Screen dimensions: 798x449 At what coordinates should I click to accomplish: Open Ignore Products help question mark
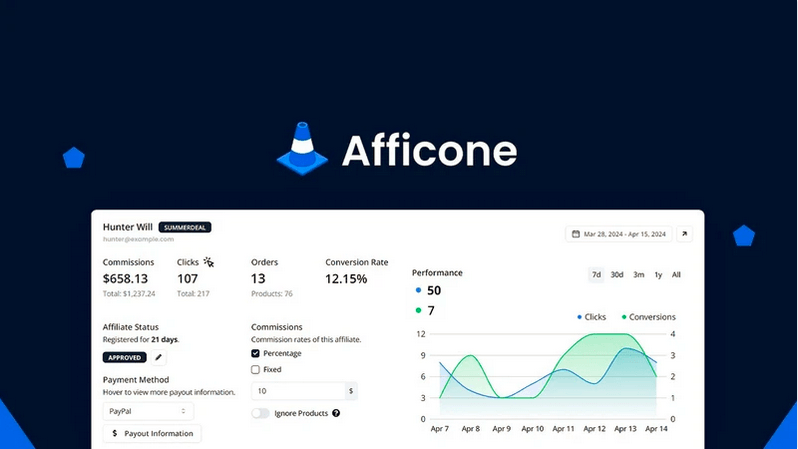click(336, 413)
